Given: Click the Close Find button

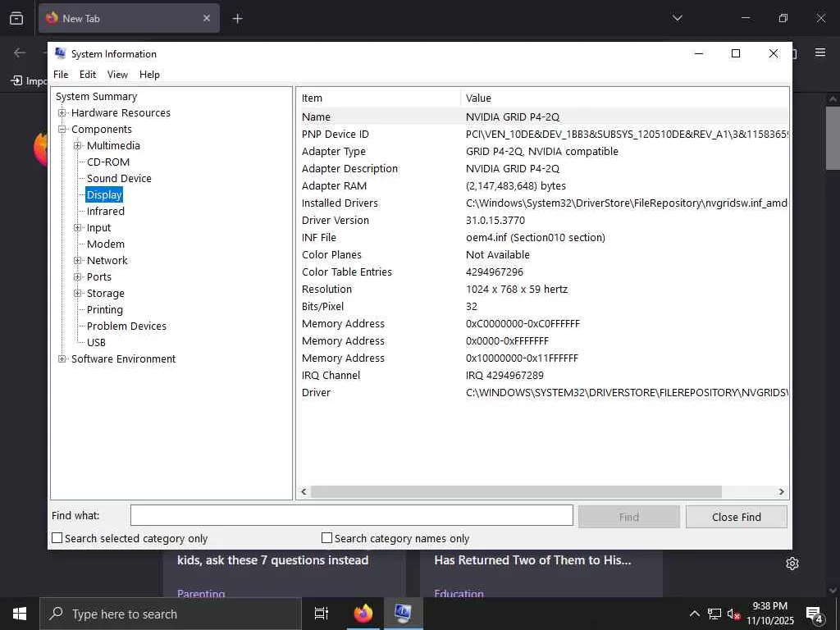Looking at the screenshot, I should (x=736, y=517).
